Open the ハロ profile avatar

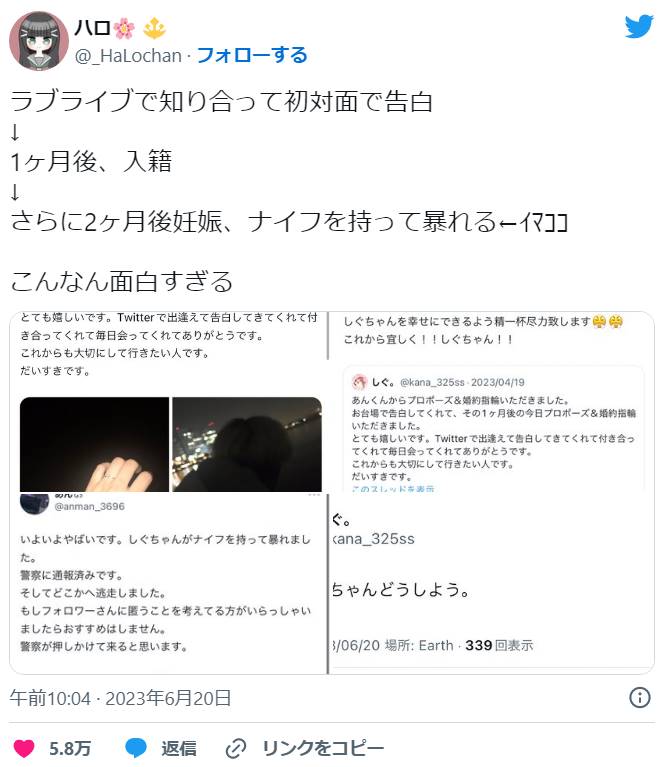(x=39, y=41)
